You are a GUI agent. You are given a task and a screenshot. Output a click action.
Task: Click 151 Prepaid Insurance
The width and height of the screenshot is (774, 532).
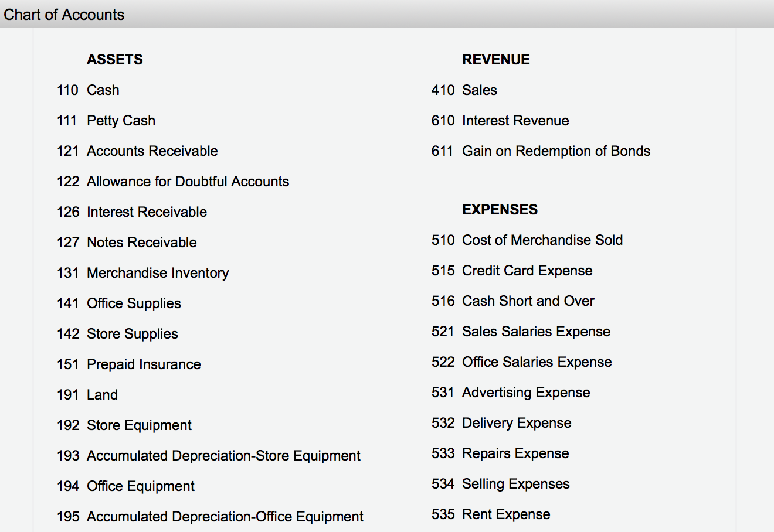(129, 364)
